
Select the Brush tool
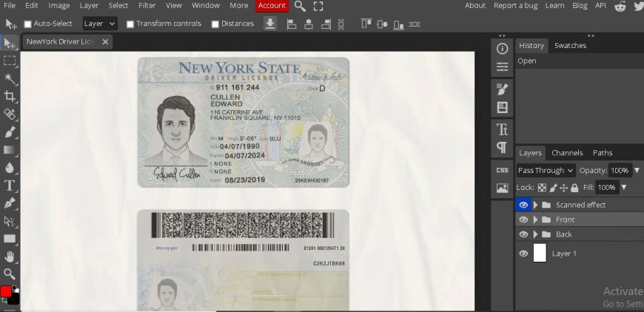[10, 132]
